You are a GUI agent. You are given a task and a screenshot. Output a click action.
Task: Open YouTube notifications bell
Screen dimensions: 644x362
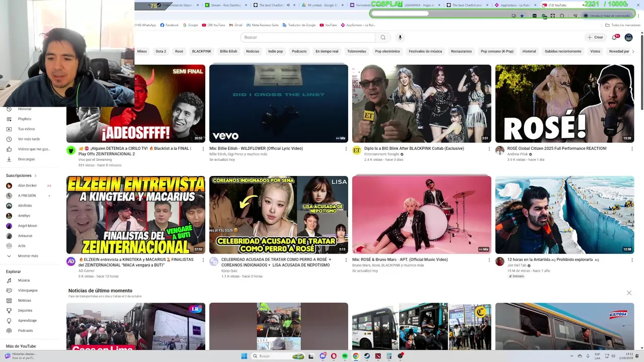click(x=615, y=37)
